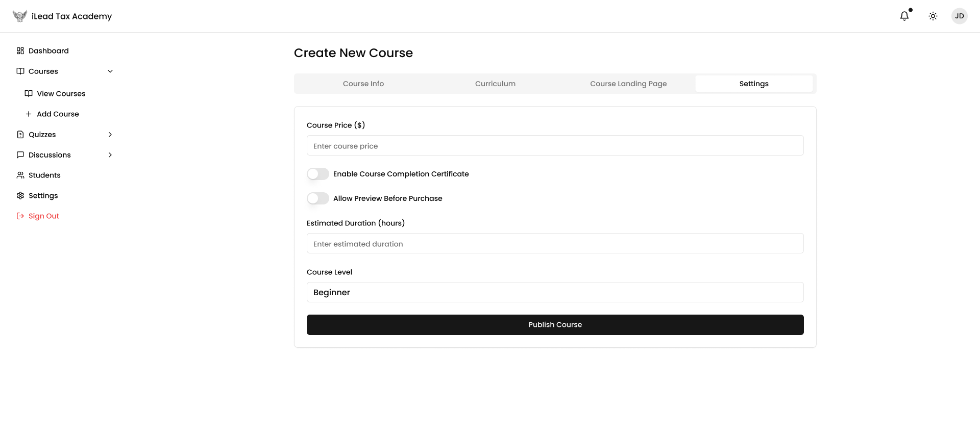
Task: Toggle the light/dark theme sun icon
Action: coord(933,16)
